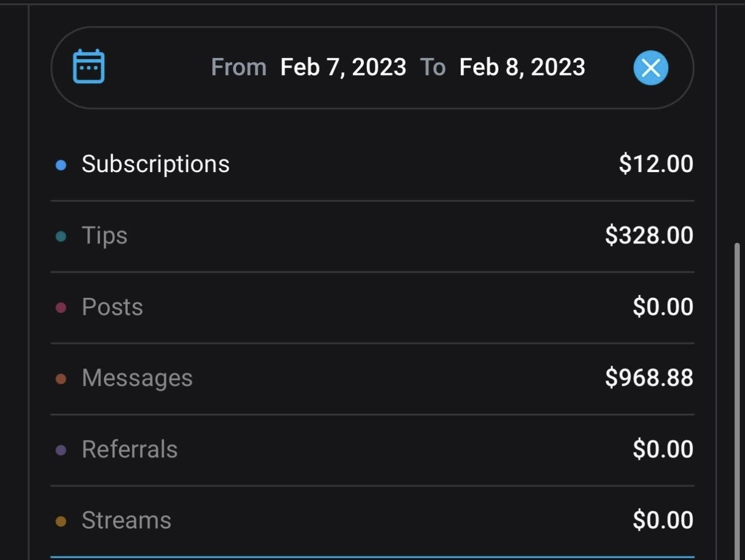
Task: Click the $968.88 Messages amount
Action: [649, 378]
